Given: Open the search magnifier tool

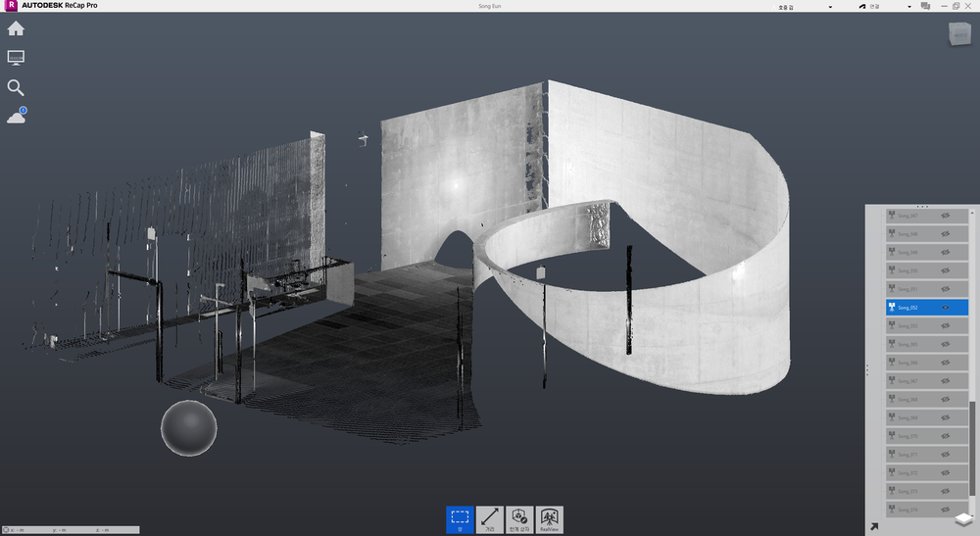Looking at the screenshot, I should pyautogui.click(x=16, y=87).
